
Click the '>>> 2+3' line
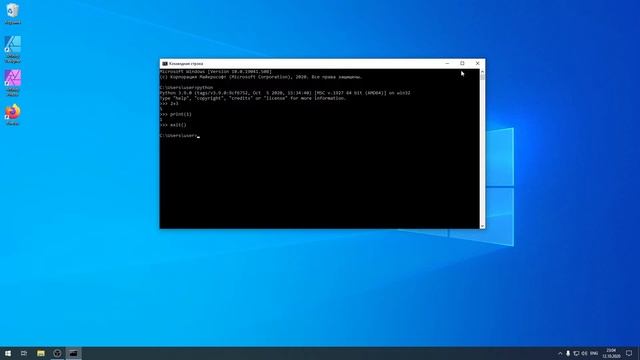169,104
